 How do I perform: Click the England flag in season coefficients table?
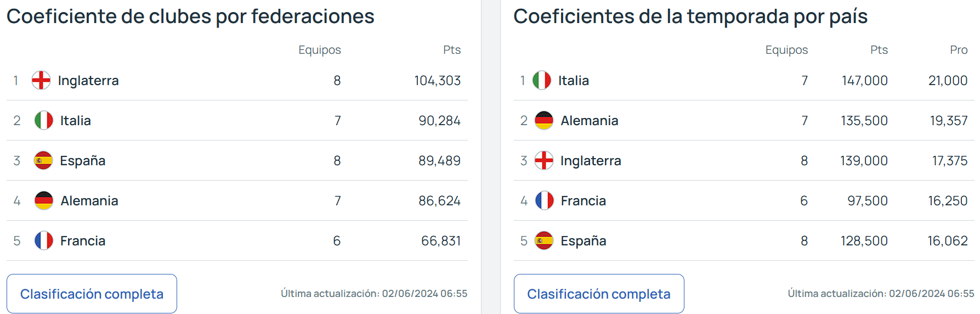pos(544,160)
